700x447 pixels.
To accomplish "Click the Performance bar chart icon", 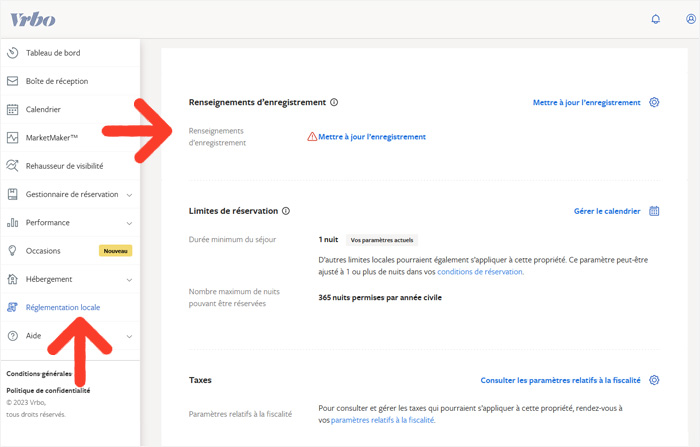I will point(12,222).
